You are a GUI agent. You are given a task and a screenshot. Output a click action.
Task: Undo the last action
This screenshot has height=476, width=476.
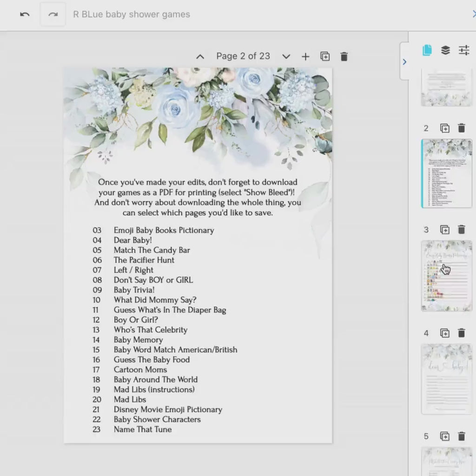tap(24, 14)
